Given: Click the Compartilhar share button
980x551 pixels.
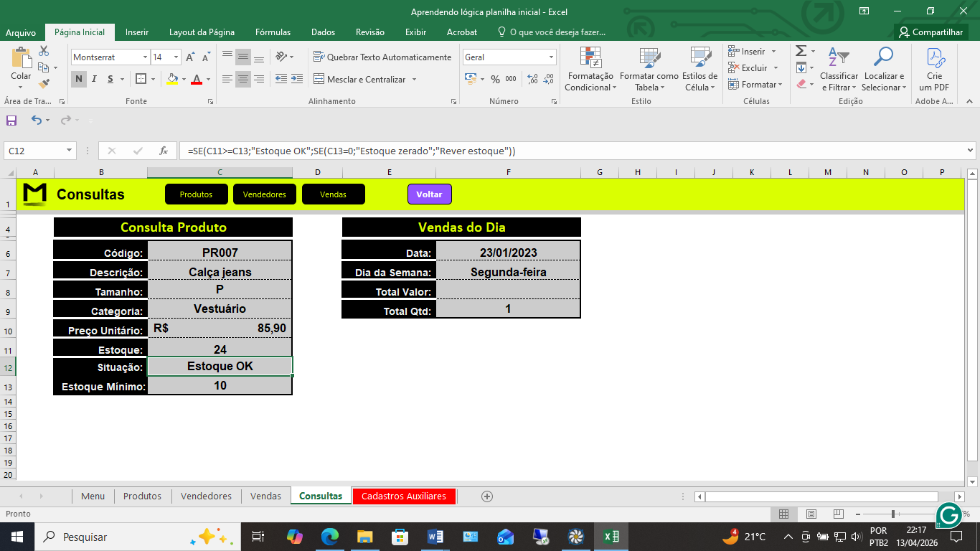Looking at the screenshot, I should (932, 32).
